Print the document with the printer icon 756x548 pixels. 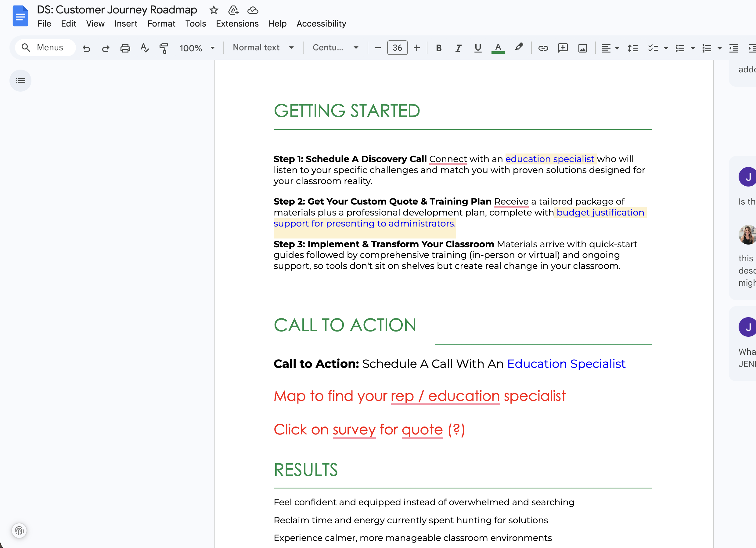click(x=125, y=48)
